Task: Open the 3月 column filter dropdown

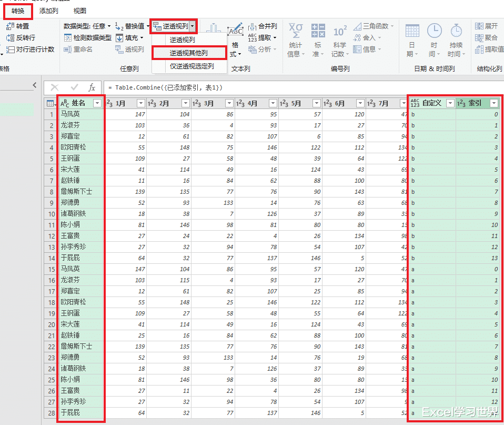Action: [x=229, y=103]
